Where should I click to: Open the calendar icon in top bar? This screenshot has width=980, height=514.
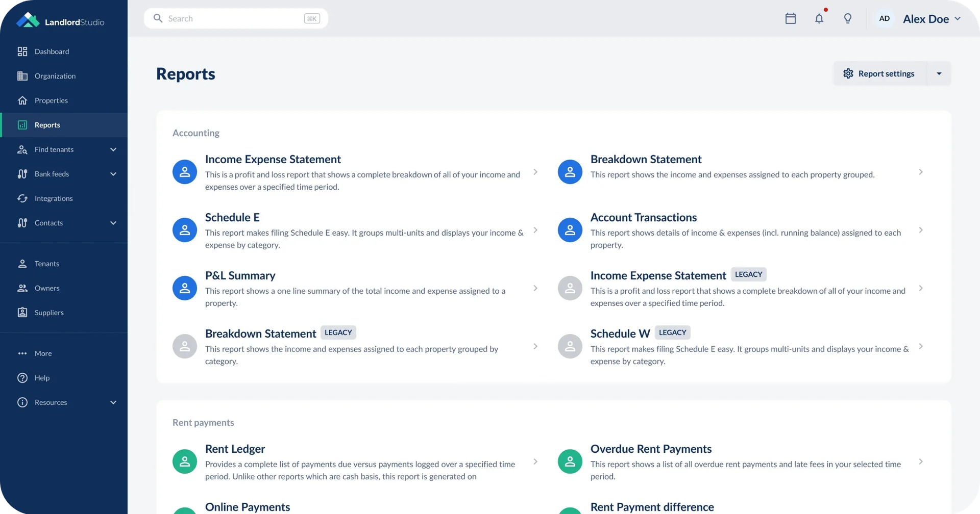790,19
